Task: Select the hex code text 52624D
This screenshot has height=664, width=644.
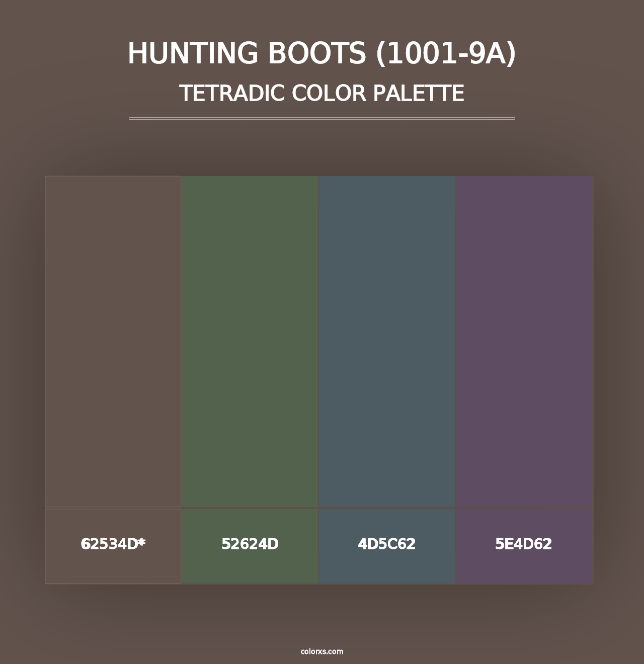Action: pos(250,544)
